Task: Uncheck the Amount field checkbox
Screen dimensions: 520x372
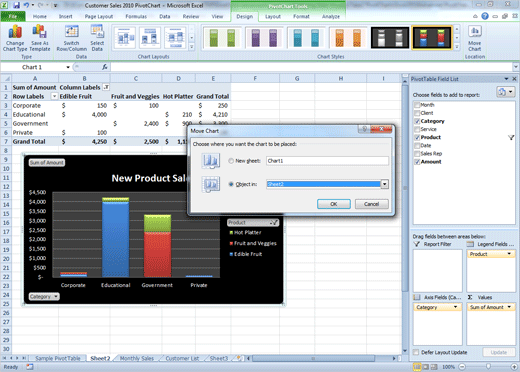Action: coord(417,162)
